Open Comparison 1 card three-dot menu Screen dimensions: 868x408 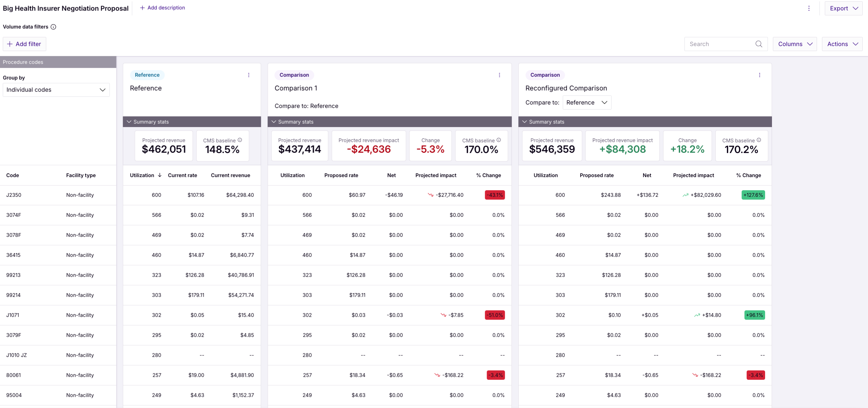coord(499,75)
